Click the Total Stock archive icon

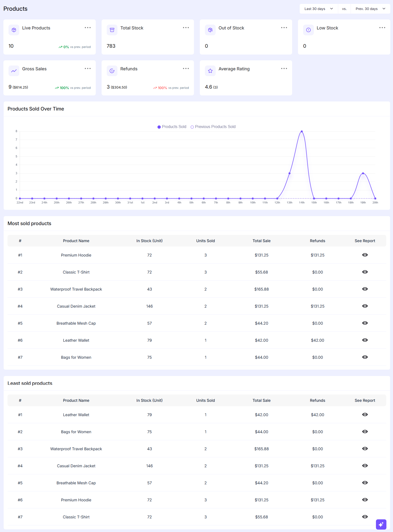[112, 30]
